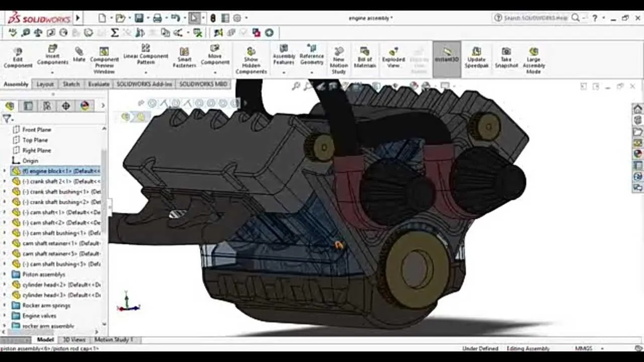The height and width of the screenshot is (362, 644).
Task: Open the Options gear icon
Action: (x=237, y=18)
